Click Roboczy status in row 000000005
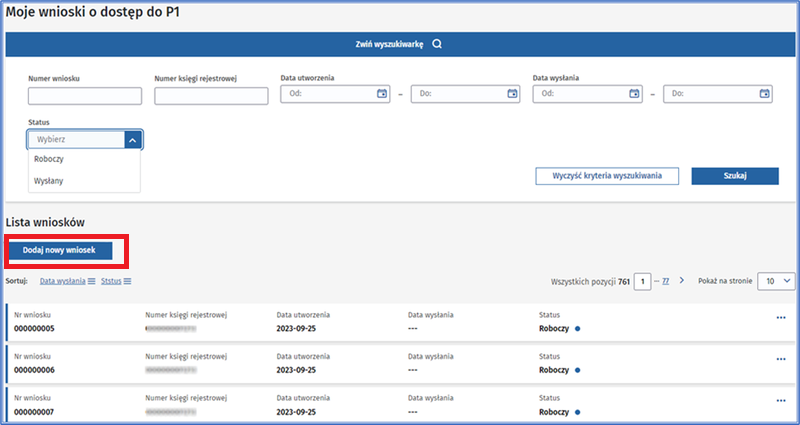 [554, 329]
